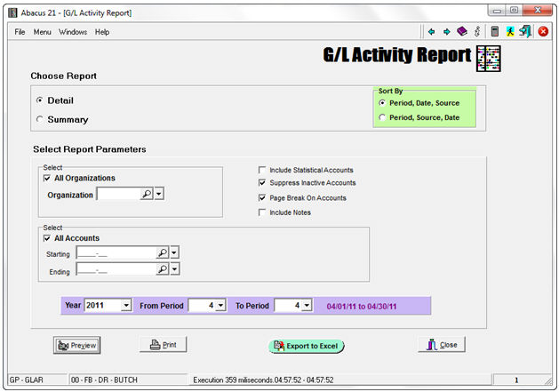Uncheck Page Break On Accounts
Image resolution: width=559 pixels, height=392 pixels.
pos(261,198)
